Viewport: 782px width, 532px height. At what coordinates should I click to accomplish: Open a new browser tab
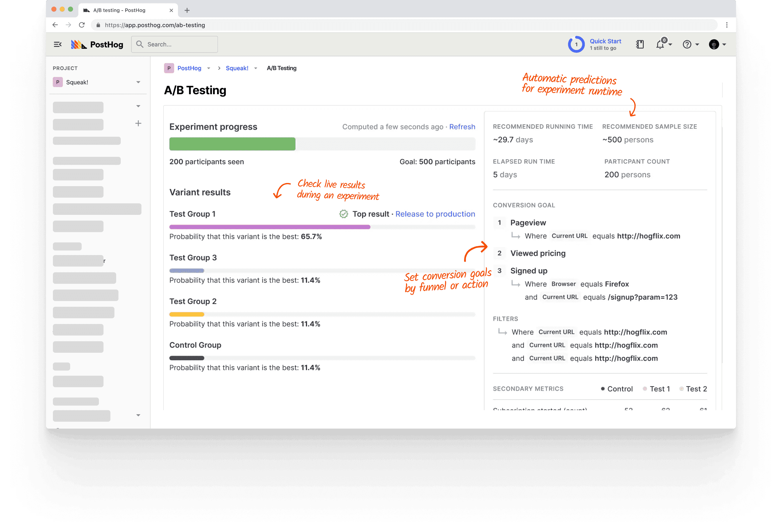[x=187, y=10]
